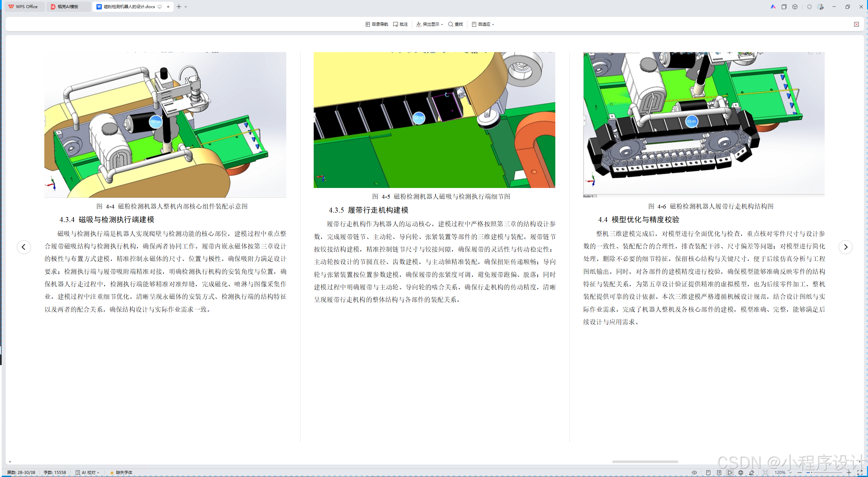Switch to outline view icon
Viewport: 868px width, 477px height.
[x=719, y=473]
